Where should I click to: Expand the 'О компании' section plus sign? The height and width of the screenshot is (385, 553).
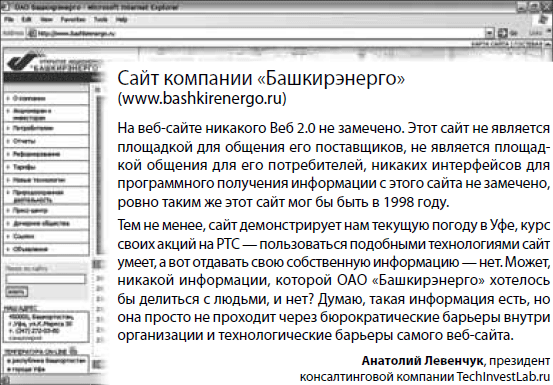pyautogui.click(x=8, y=98)
